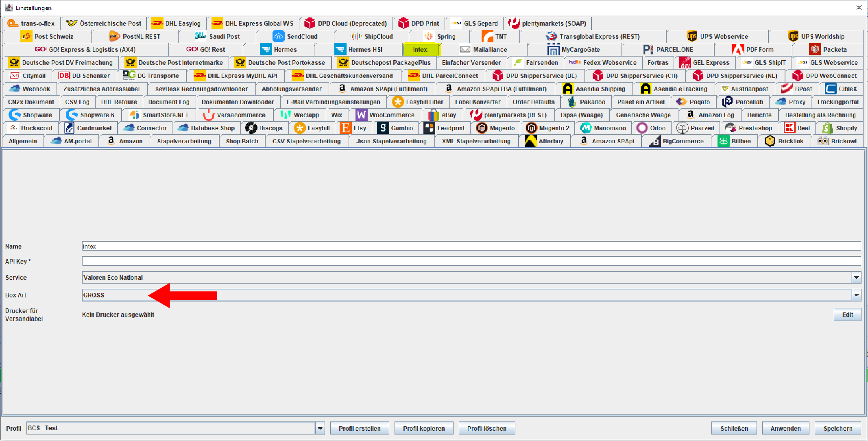The height and width of the screenshot is (441, 868).
Task: Click the Afterbuy yellow icon
Action: coord(530,141)
